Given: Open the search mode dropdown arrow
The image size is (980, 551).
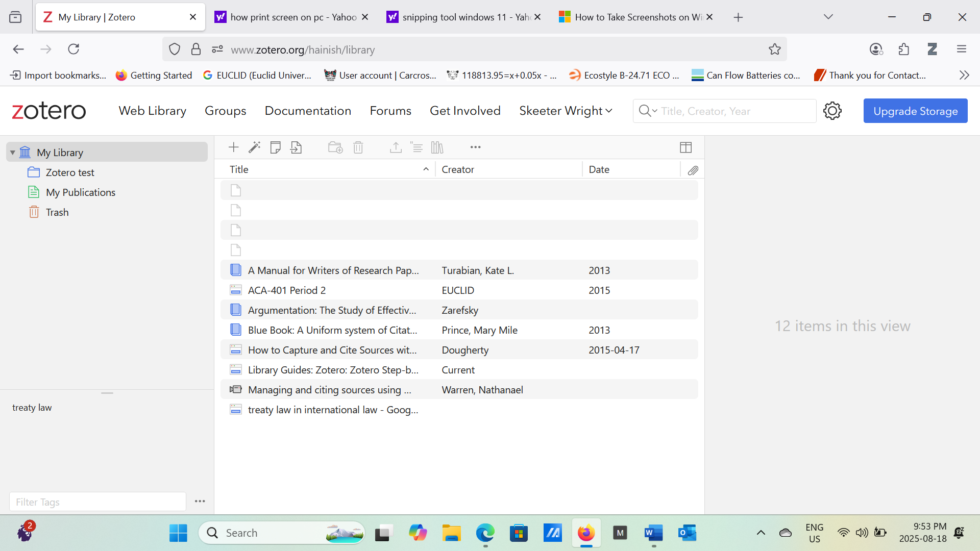Looking at the screenshot, I should (654, 111).
